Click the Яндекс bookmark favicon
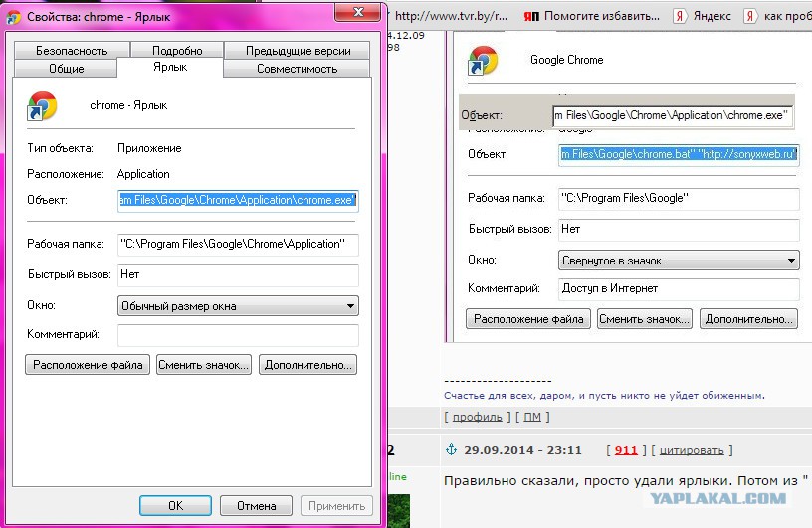 (x=679, y=16)
